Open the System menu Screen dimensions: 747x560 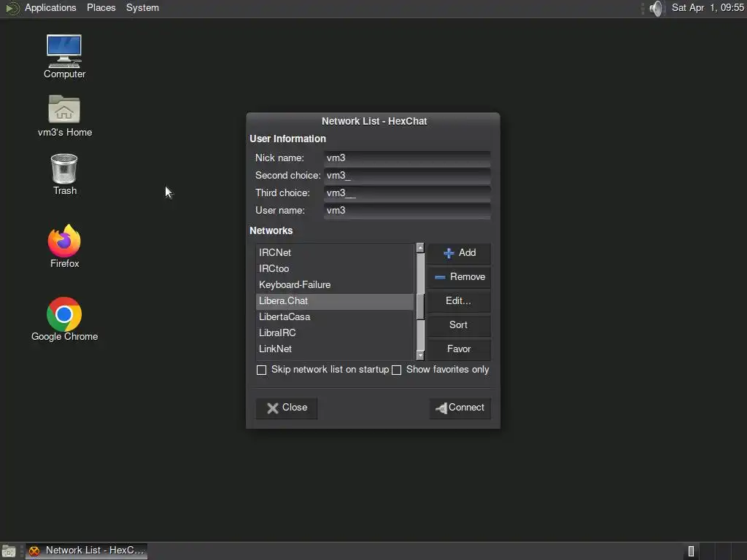point(142,8)
